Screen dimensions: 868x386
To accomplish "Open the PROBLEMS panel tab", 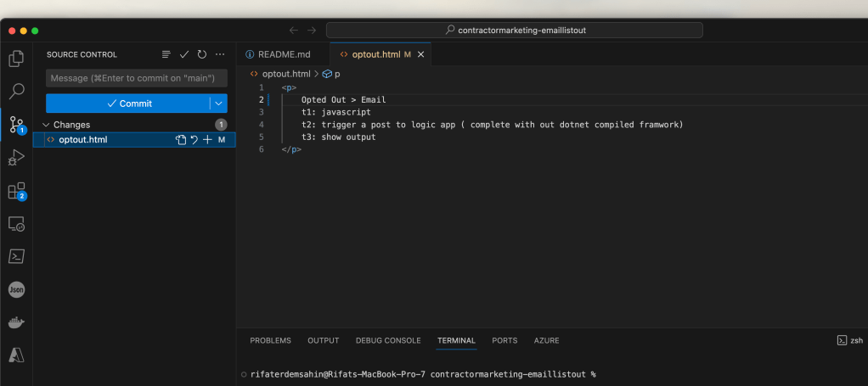I will pyautogui.click(x=270, y=341).
